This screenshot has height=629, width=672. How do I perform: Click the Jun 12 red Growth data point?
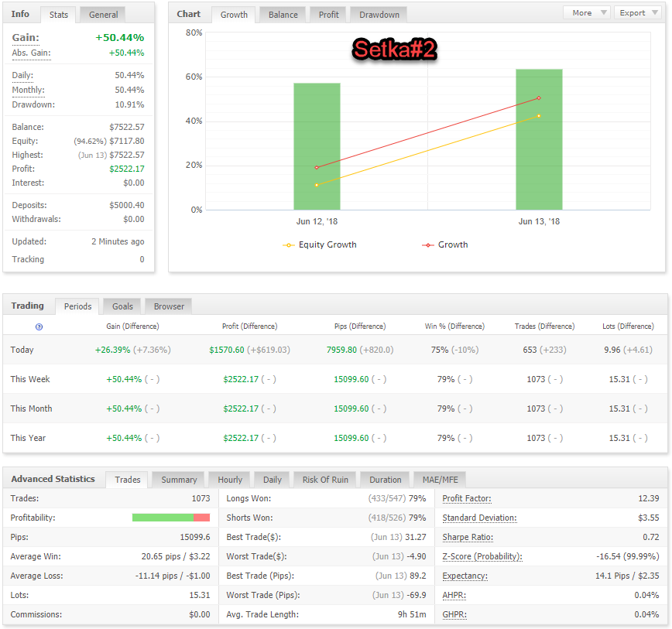click(317, 167)
